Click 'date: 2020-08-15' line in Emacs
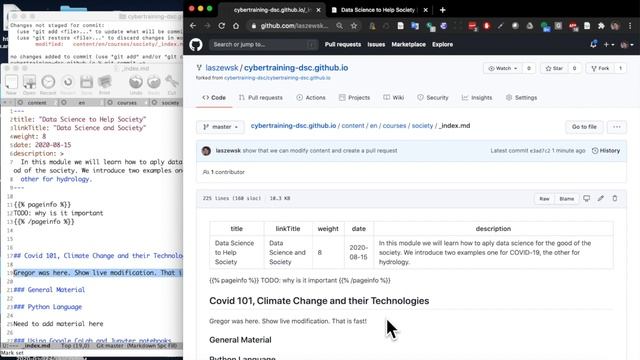 [42, 145]
